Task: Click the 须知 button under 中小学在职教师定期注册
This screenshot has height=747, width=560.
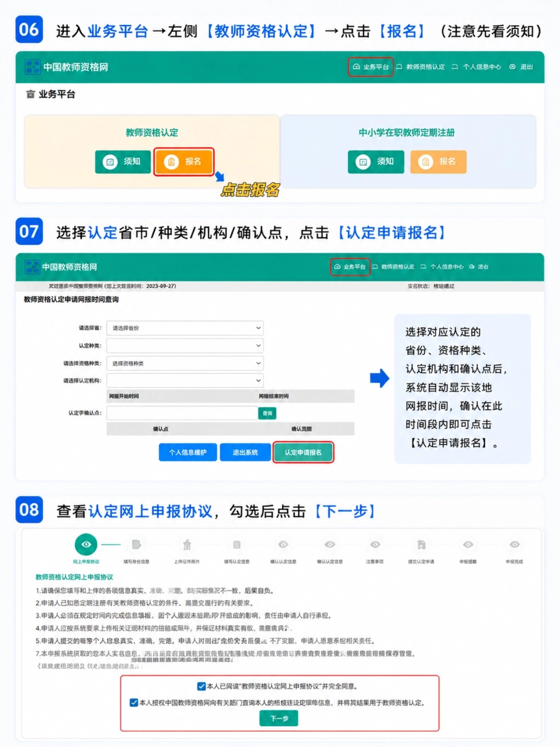Action: click(x=376, y=161)
